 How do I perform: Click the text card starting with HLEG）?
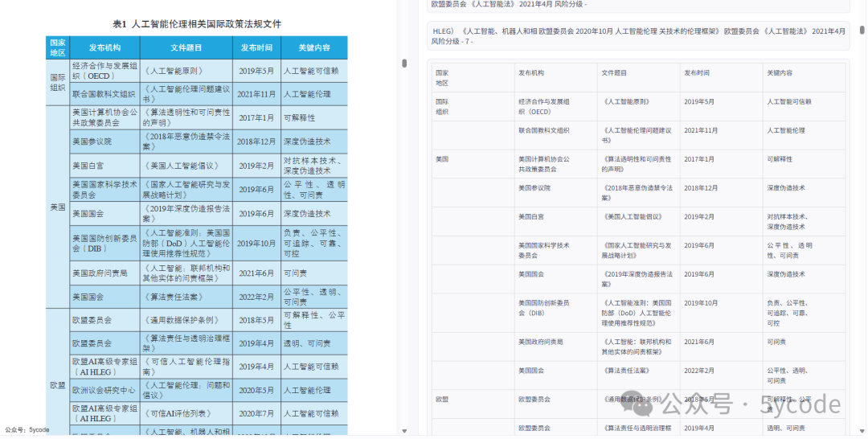(638, 36)
